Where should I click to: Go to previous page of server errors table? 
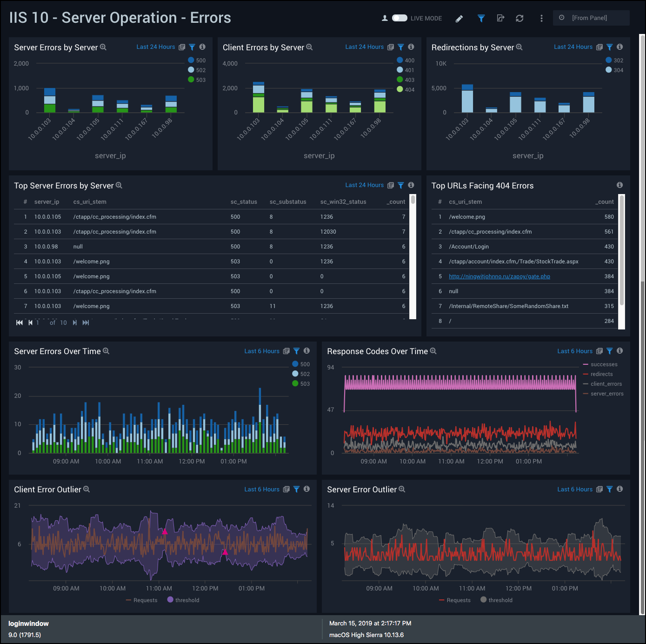point(30,322)
